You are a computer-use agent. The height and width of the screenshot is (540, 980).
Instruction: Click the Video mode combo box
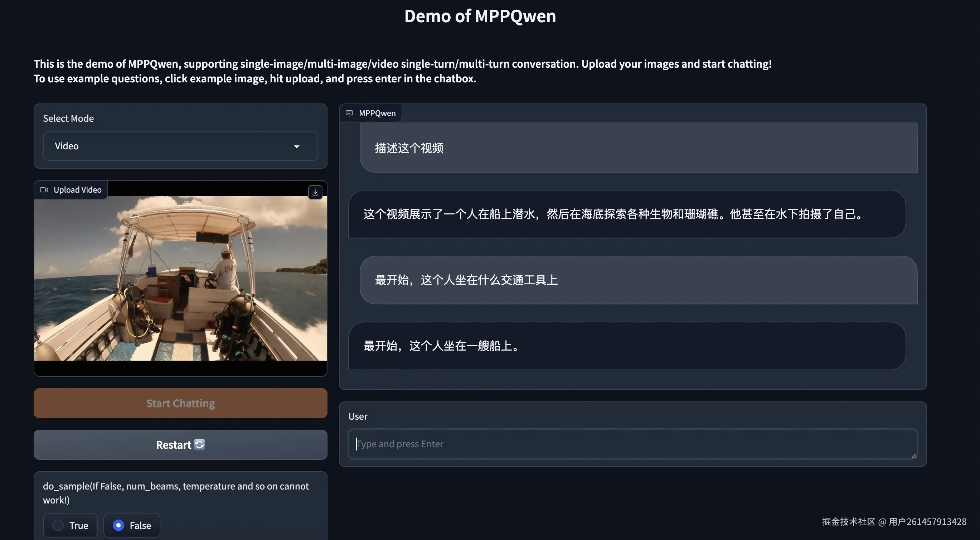[x=171, y=146]
